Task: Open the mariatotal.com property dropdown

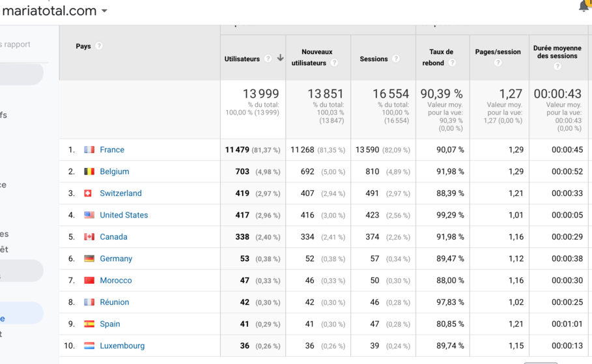Action: coord(104,11)
